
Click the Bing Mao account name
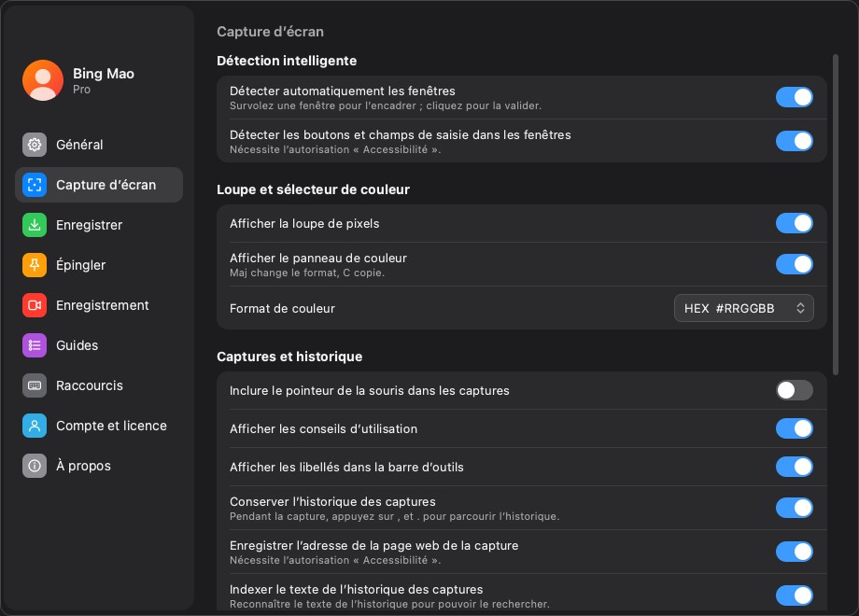tap(104, 74)
